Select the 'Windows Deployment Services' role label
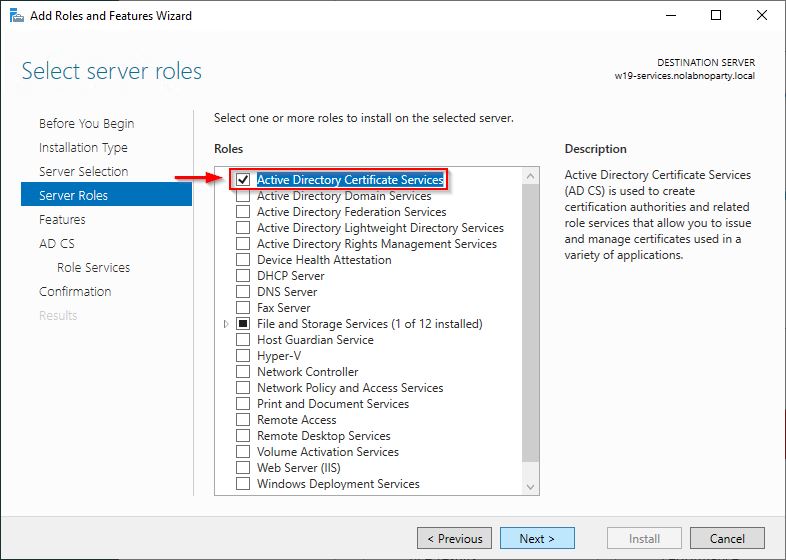 point(338,484)
